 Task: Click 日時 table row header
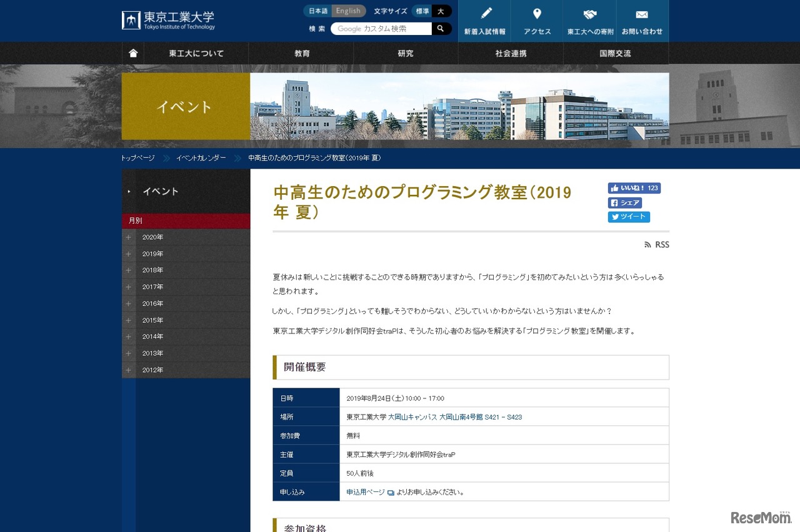[x=306, y=398]
